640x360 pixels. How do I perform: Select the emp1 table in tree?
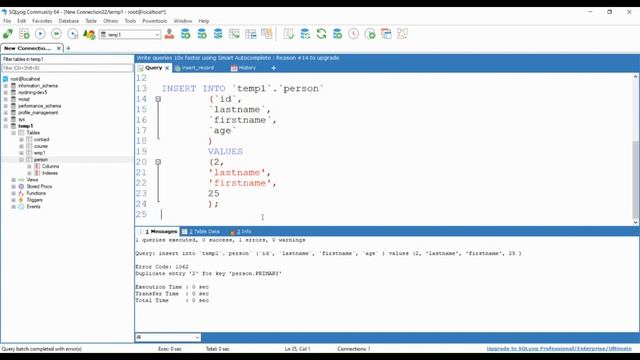[x=40, y=153]
